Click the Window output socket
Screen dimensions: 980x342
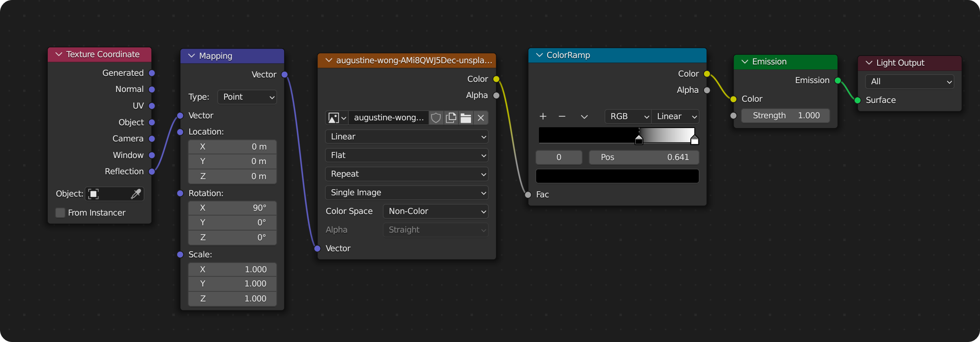(152, 155)
